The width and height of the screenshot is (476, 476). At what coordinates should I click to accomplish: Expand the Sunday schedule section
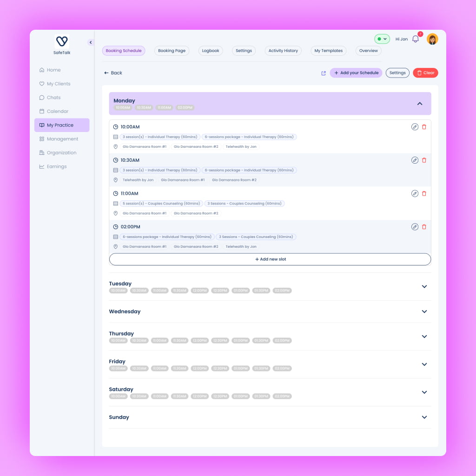(x=424, y=417)
